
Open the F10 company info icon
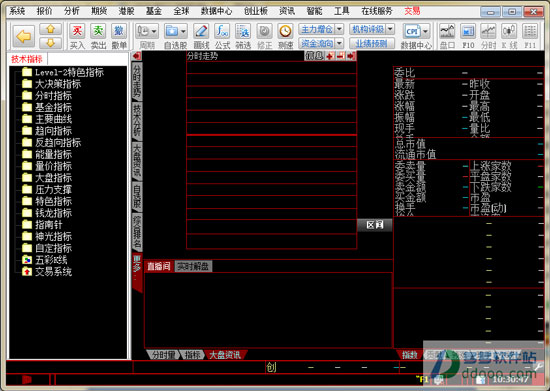tap(468, 32)
